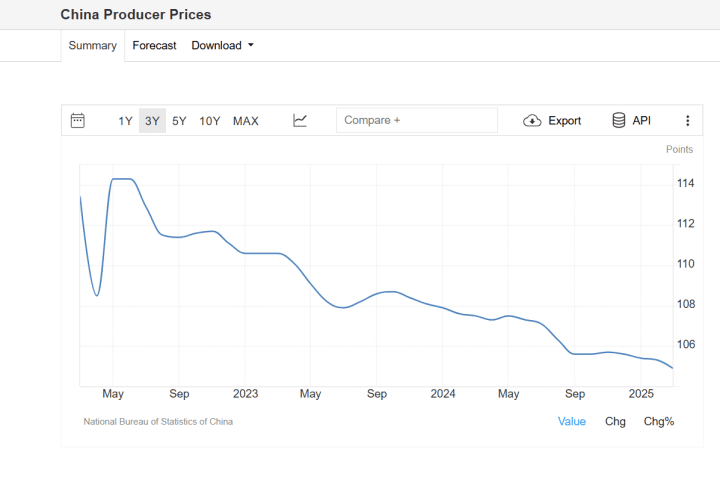Click the Compare + input field
The height and width of the screenshot is (480, 720).
coord(416,121)
